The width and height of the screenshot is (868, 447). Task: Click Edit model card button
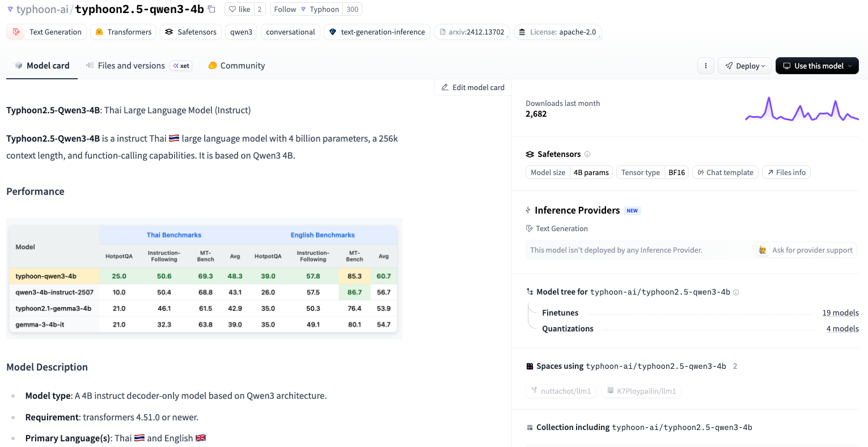point(473,87)
